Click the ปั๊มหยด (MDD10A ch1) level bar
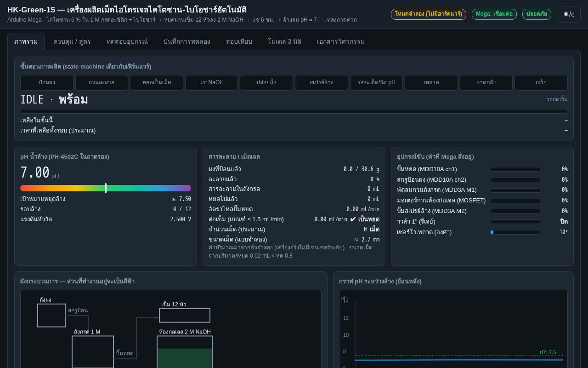The image size is (588, 368). tap(515, 169)
